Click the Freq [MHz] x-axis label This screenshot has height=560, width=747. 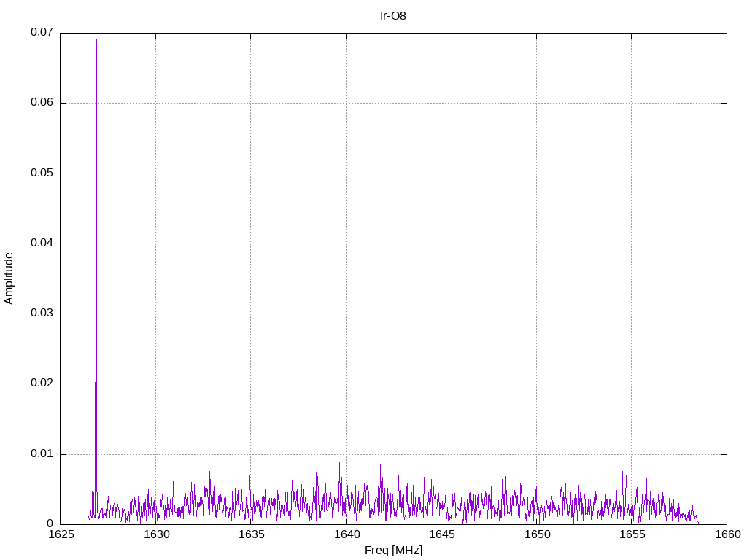click(x=393, y=551)
